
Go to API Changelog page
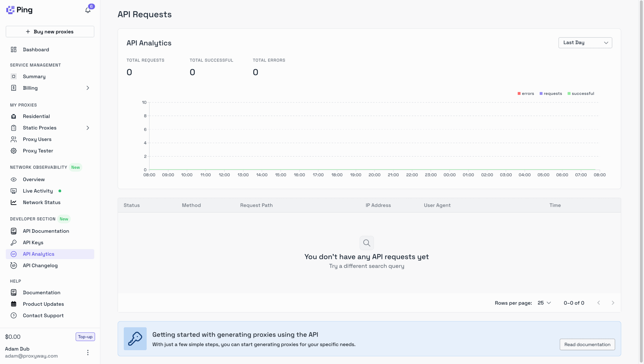coord(40,265)
